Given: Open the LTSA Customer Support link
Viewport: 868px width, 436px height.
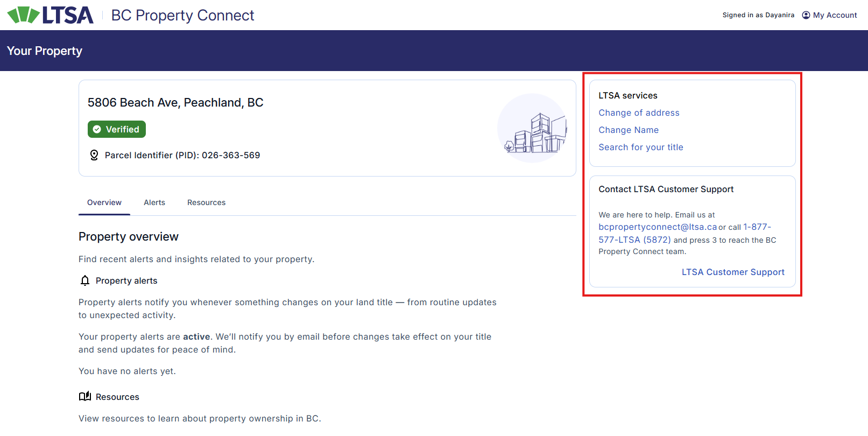Looking at the screenshot, I should [x=733, y=272].
